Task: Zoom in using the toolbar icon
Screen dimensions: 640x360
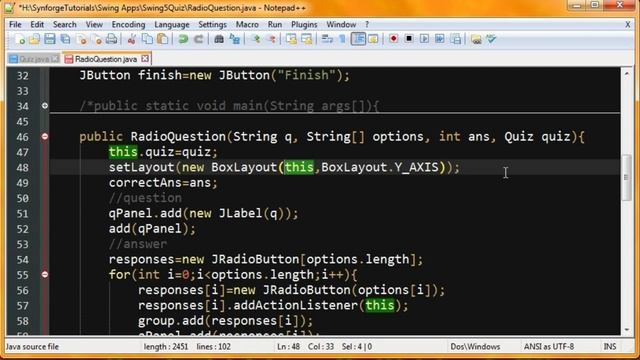Action: coord(256,39)
